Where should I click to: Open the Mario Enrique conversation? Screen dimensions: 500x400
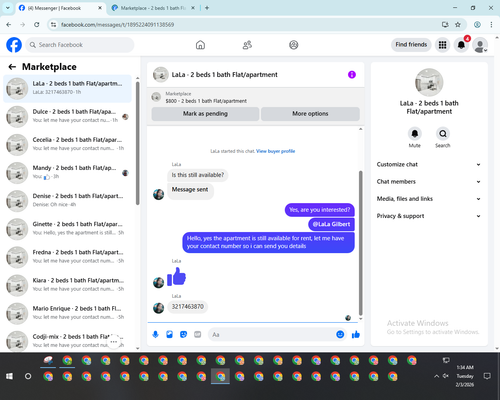point(67,313)
